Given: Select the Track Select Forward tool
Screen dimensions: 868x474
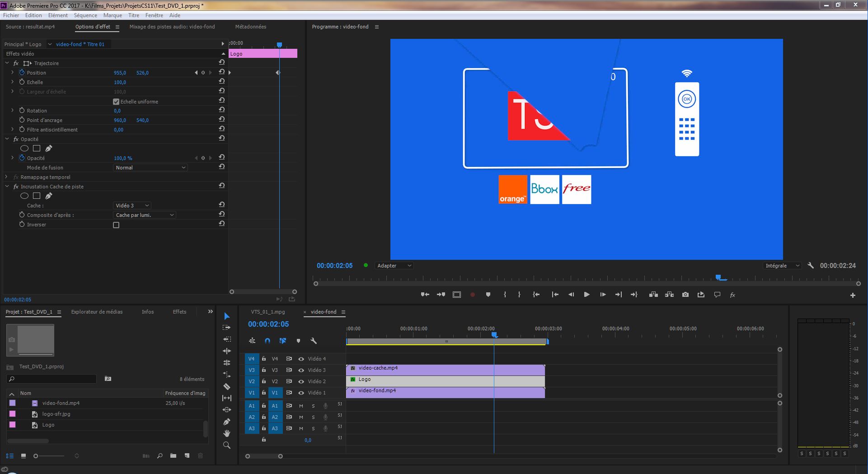Looking at the screenshot, I should (227, 328).
